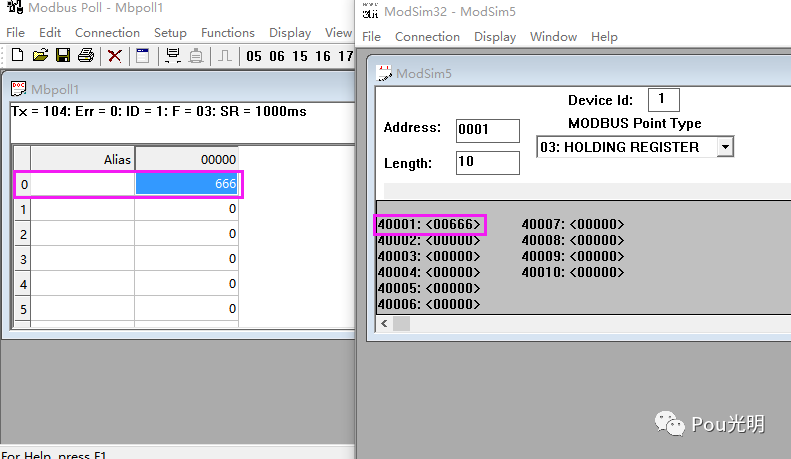Click register 40010 entry
791x459 pixels.
573,272
